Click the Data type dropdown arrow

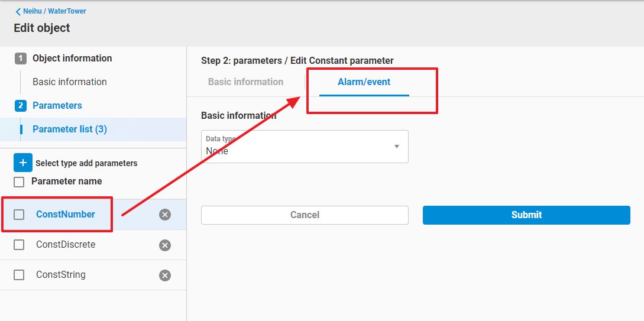click(397, 147)
